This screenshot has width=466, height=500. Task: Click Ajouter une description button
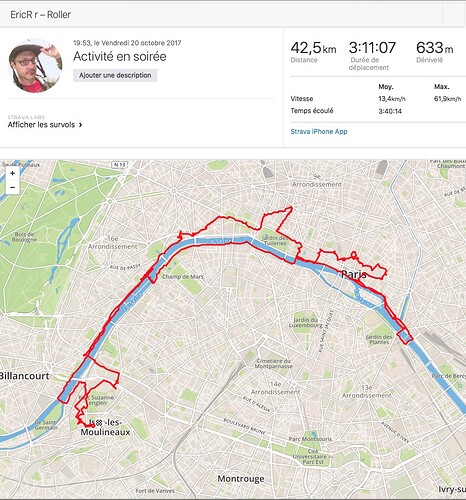(x=115, y=75)
